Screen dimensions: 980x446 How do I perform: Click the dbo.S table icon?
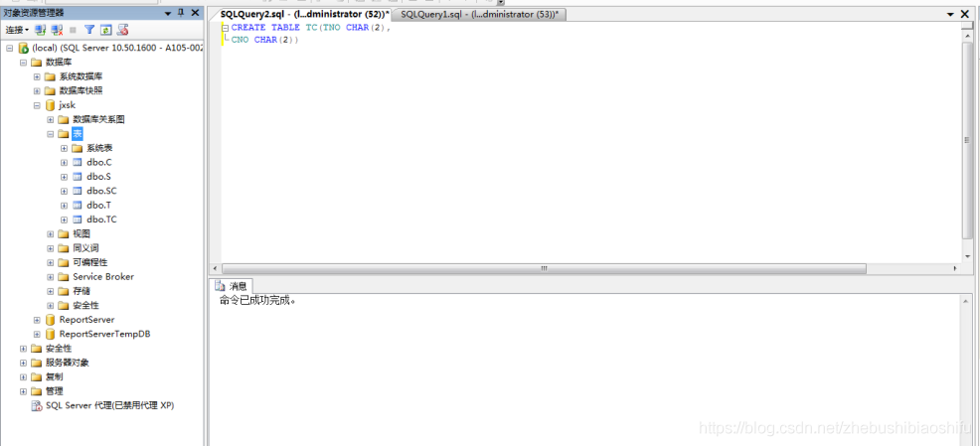(78, 177)
